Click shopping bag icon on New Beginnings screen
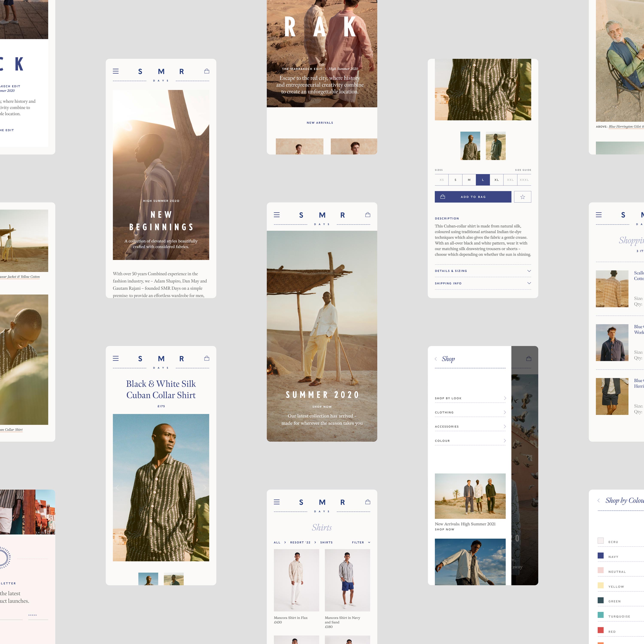 [207, 71]
